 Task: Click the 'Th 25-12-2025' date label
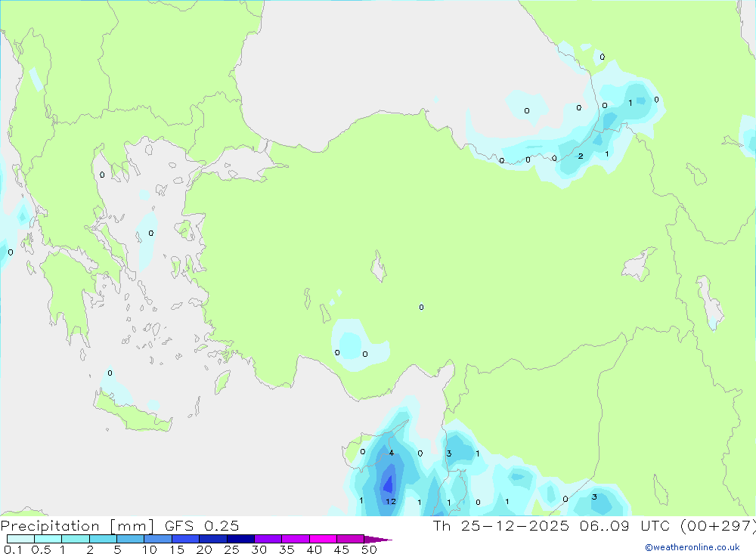(501, 525)
